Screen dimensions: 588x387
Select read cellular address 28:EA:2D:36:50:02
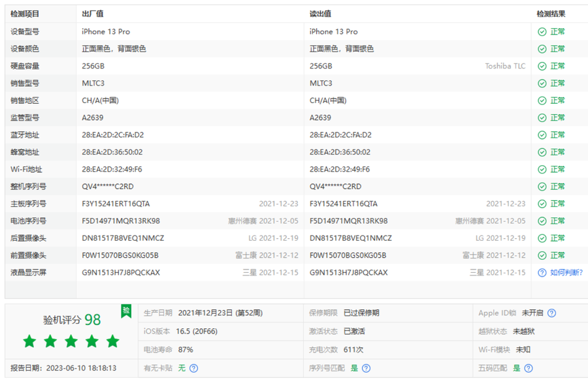pyautogui.click(x=340, y=153)
